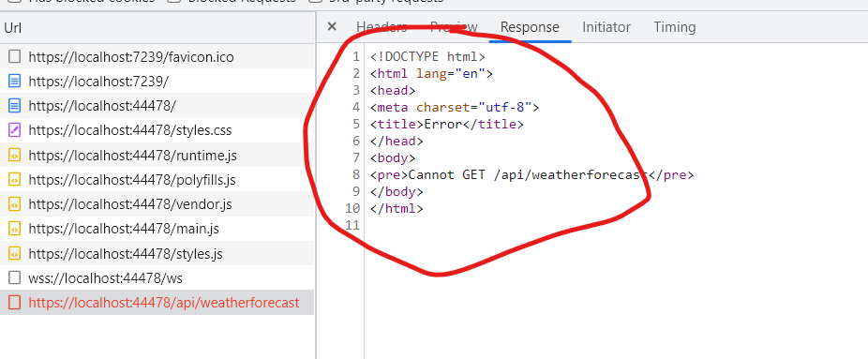Image resolution: width=868 pixels, height=359 pixels.
Task: Select the favicon.ico request row
Action: coord(157,56)
